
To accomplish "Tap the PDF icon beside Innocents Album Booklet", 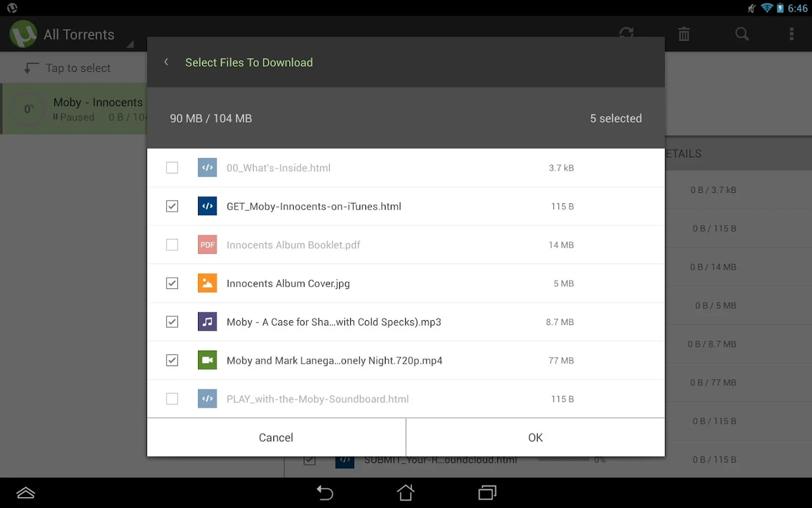I will point(207,244).
